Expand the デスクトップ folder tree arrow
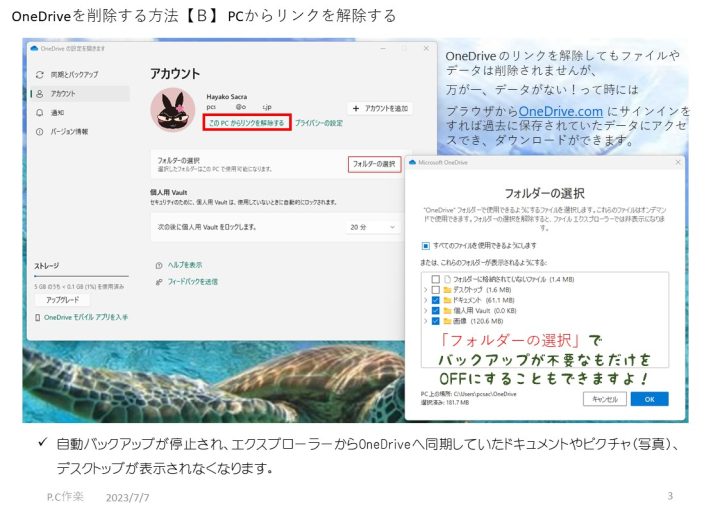 click(425, 289)
